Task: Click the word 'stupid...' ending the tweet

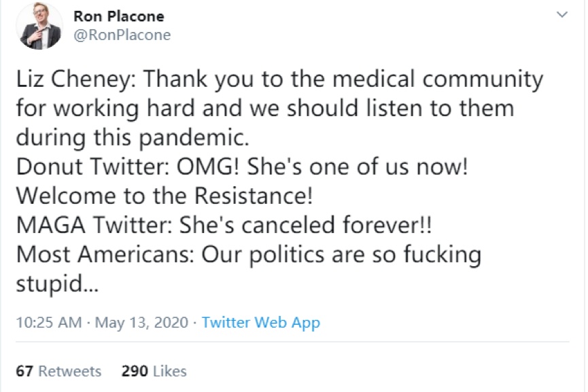Action: [x=57, y=284]
